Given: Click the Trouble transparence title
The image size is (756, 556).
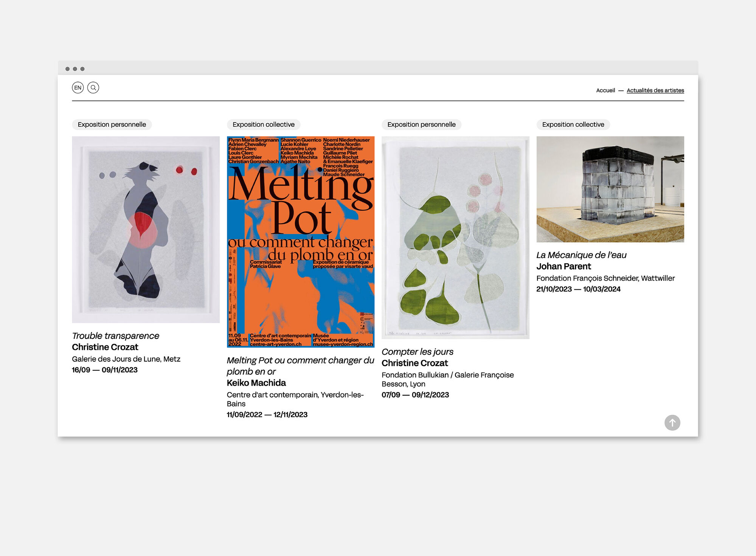Looking at the screenshot, I should [115, 336].
